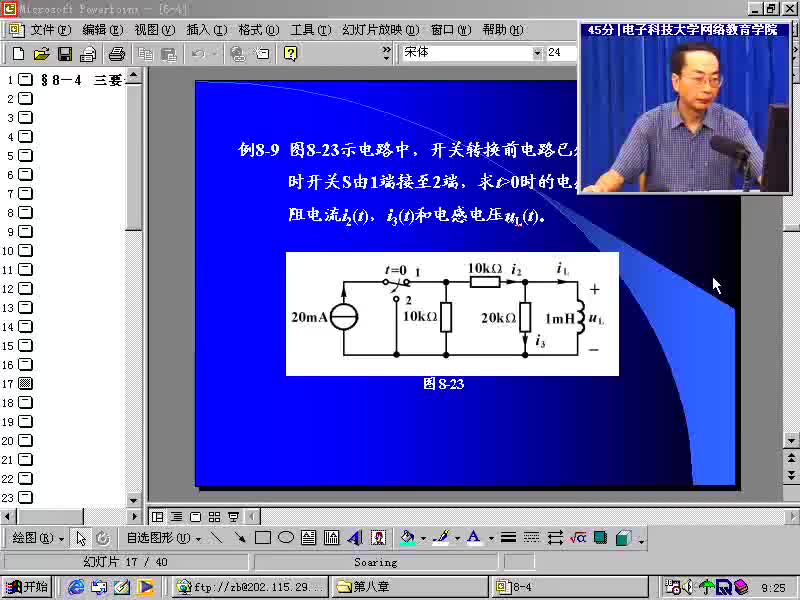Switch to the 第八章 taskbar window
The image size is (800, 600).
pos(409,587)
